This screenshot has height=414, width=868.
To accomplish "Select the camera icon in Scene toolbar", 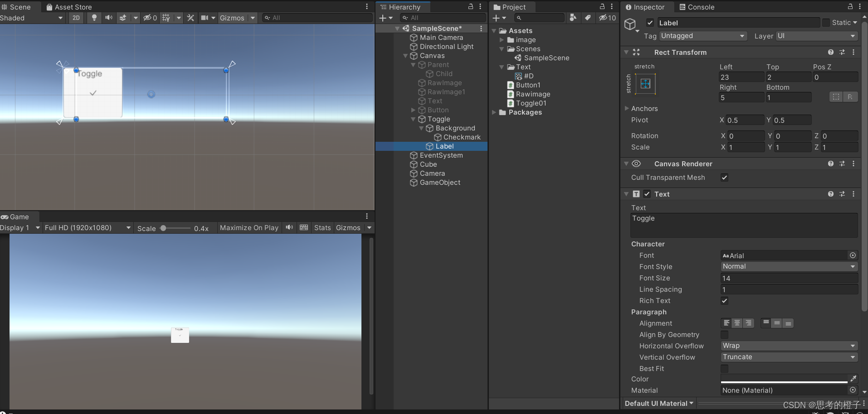I will point(204,18).
